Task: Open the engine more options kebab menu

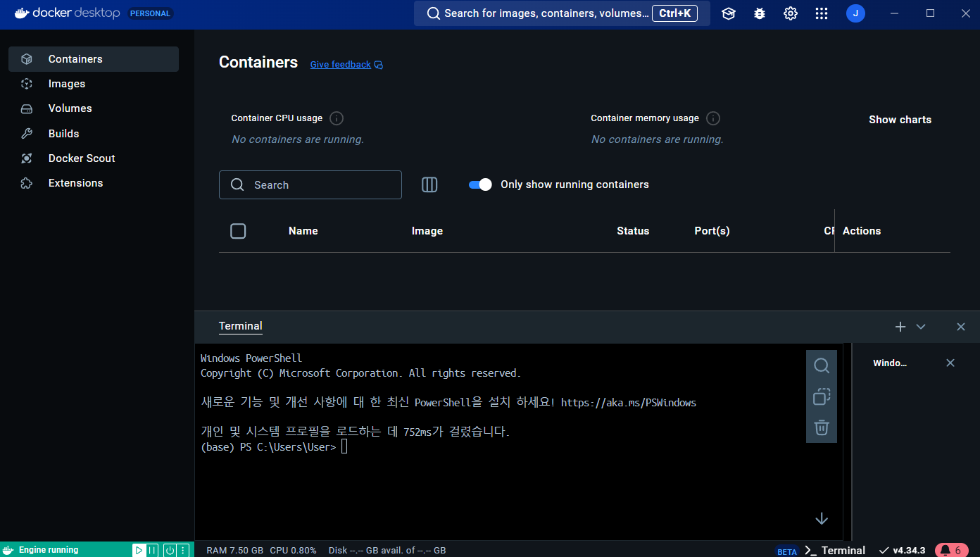Action: (183, 550)
